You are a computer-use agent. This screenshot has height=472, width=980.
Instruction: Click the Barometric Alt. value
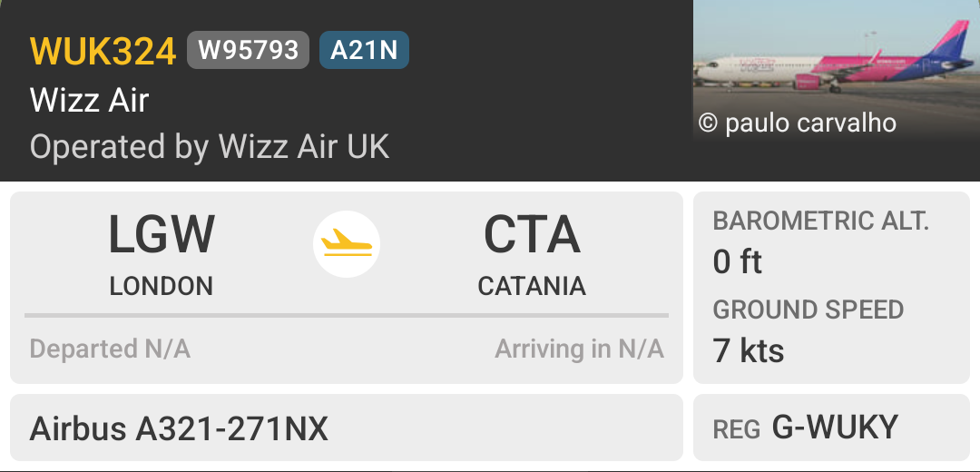737,261
